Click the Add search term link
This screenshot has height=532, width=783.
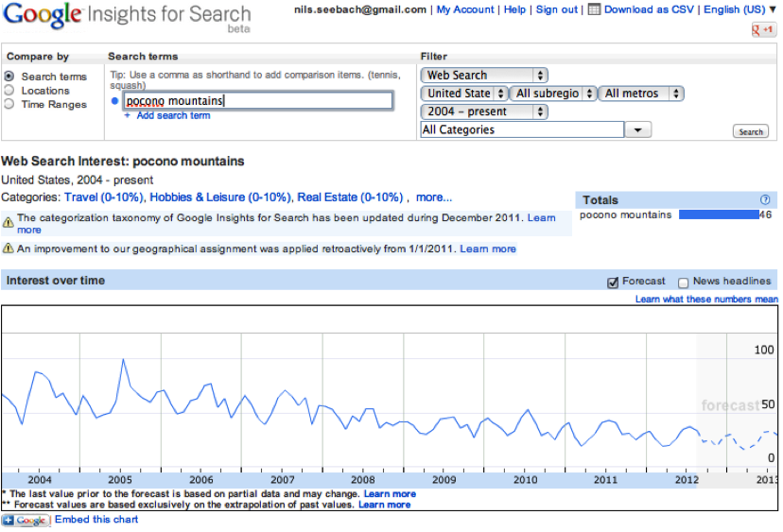(173, 115)
